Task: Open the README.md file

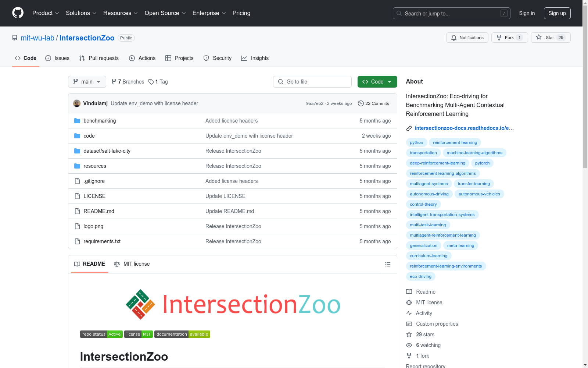Action: [x=99, y=211]
